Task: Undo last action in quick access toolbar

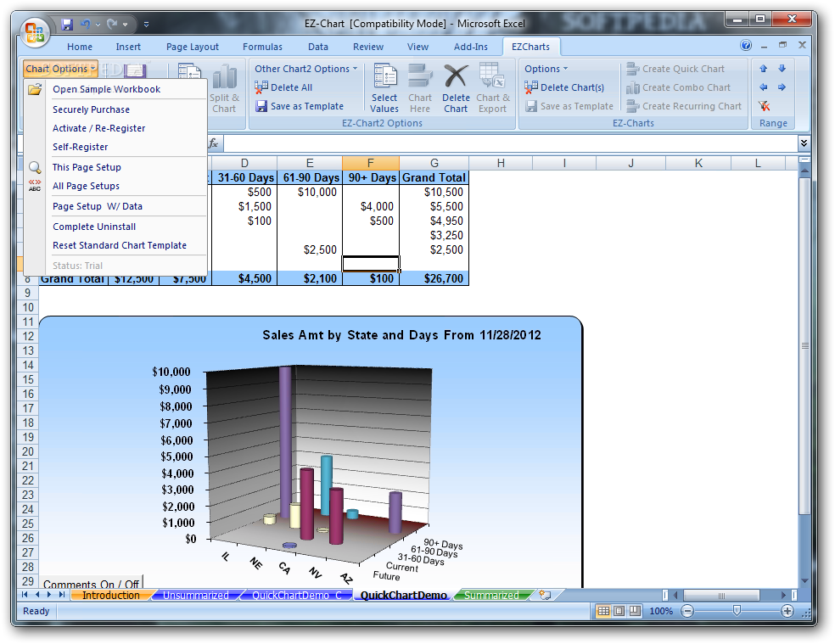Action: pos(85,24)
